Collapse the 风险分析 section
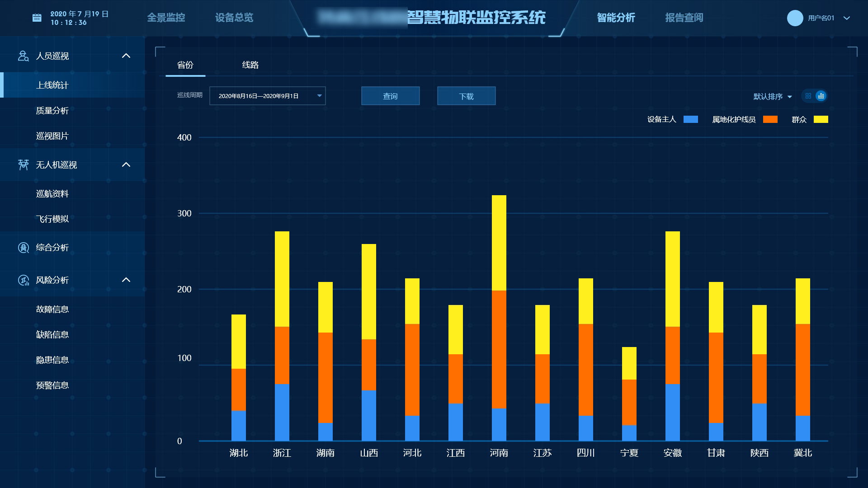 click(126, 280)
